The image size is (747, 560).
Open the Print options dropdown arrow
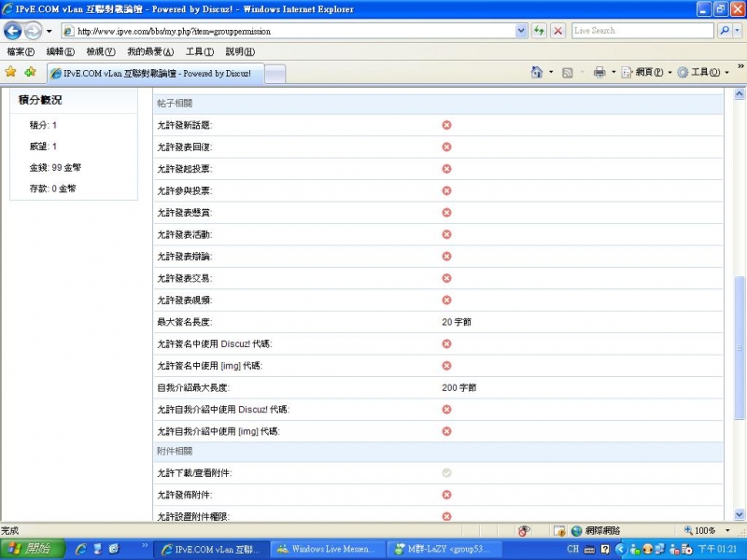[613, 70]
